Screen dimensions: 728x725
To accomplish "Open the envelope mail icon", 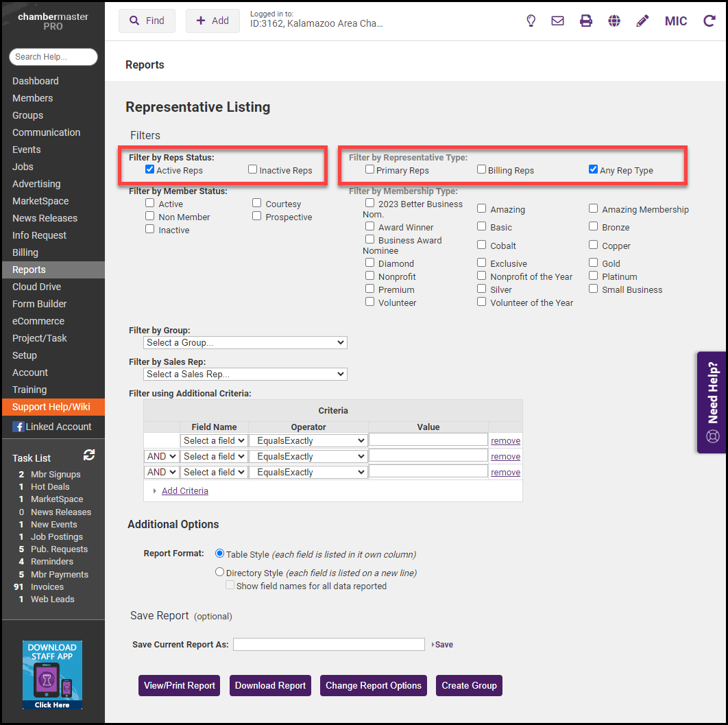I will pyautogui.click(x=558, y=21).
